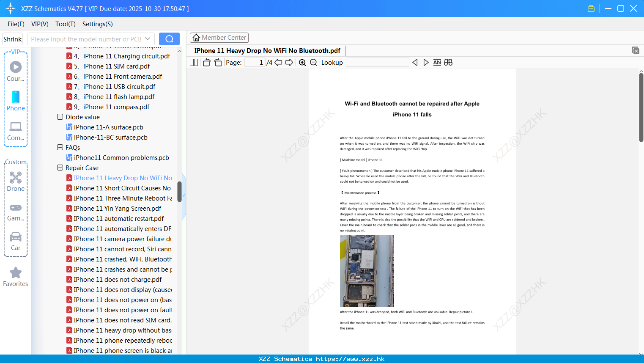Open the Courses sidebar section
The width and height of the screenshot is (644, 363).
pos(16,71)
